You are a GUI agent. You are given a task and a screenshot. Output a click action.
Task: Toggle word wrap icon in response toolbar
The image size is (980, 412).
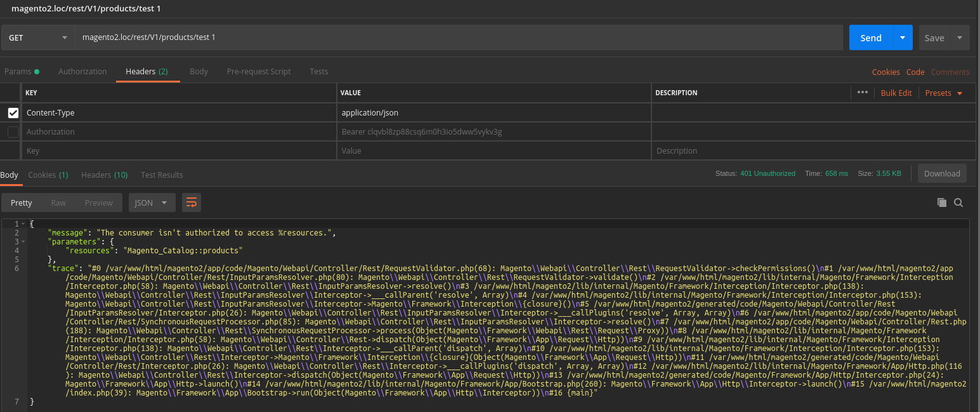pyautogui.click(x=191, y=203)
